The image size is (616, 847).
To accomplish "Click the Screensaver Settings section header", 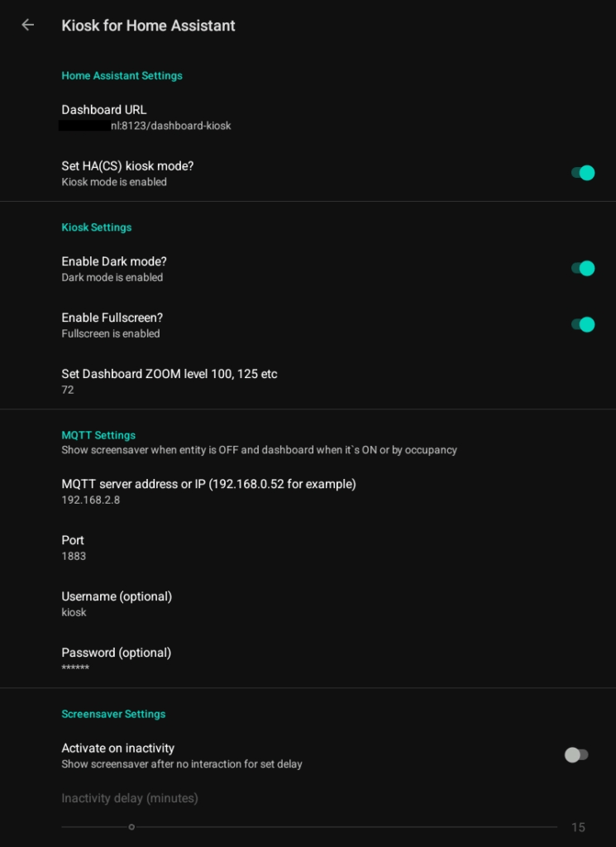I will [x=113, y=714].
